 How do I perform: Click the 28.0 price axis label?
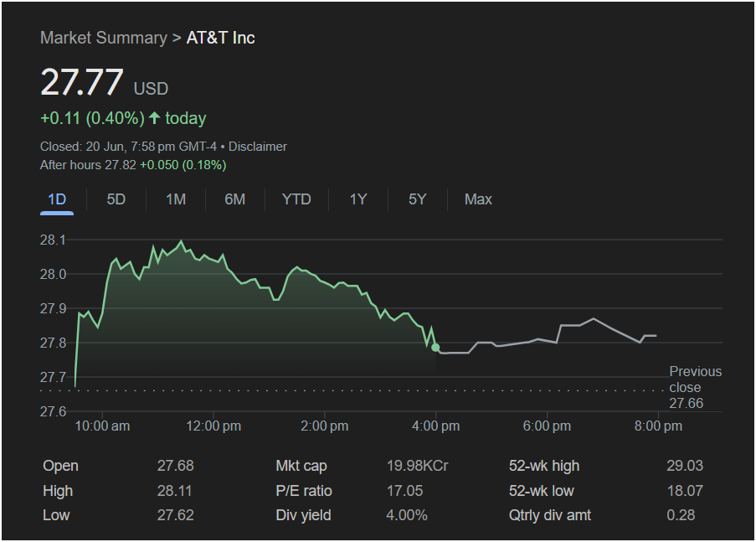tap(53, 274)
